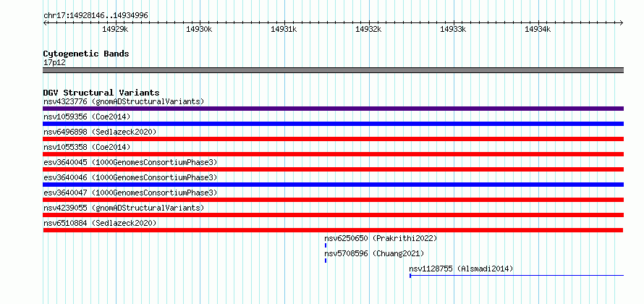The image size is (644, 304).
Task: Select the thin blue nsv1128755 variant line
Action: 517,276
